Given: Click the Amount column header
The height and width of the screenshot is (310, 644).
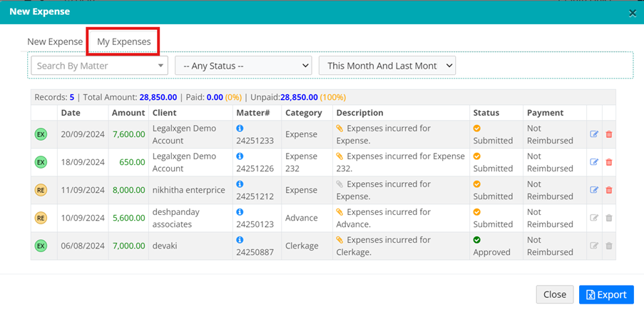Looking at the screenshot, I should [x=128, y=113].
